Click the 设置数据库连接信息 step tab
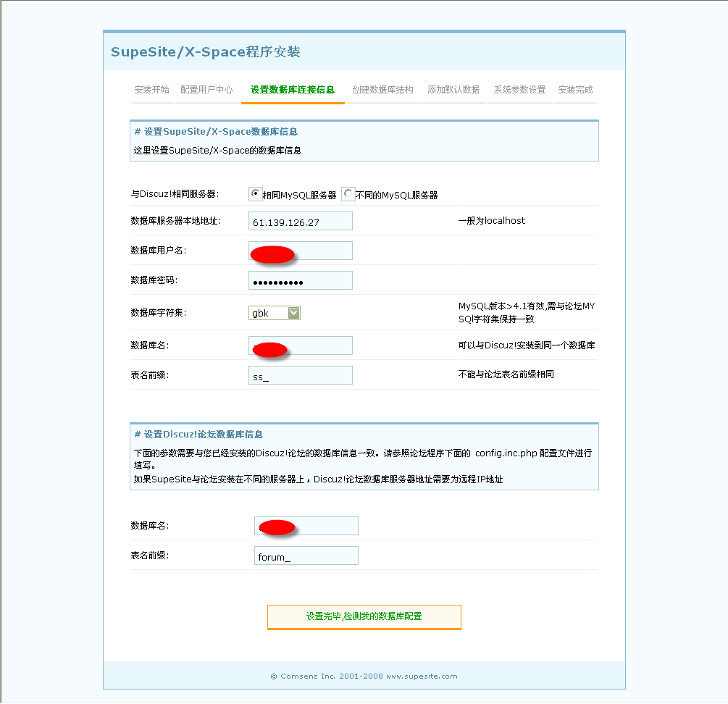The image size is (728, 704). pyautogui.click(x=293, y=90)
